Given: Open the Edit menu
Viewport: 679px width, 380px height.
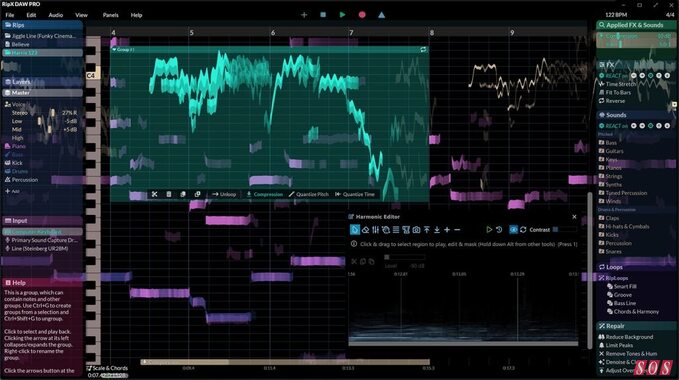Looking at the screenshot, I should tap(31, 15).
